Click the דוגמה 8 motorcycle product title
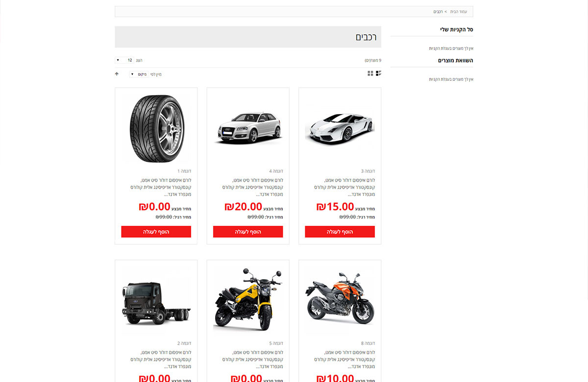The image size is (588, 382). [x=368, y=344]
